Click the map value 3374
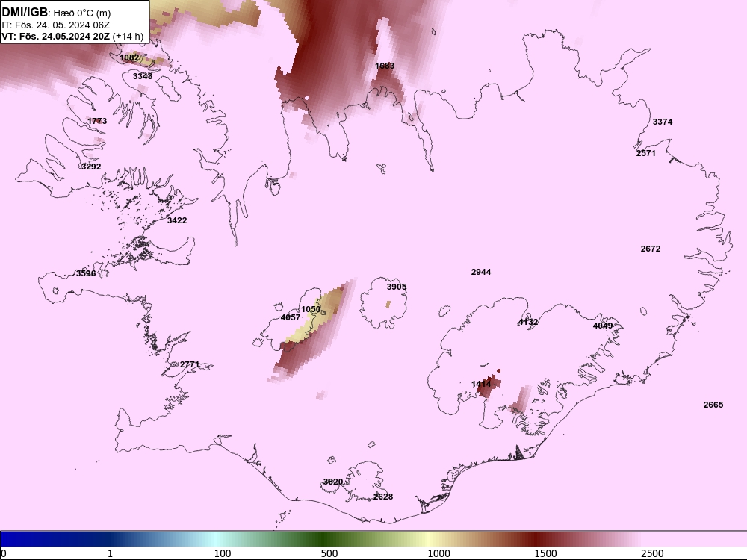Screen dimensions: 747x560 [x=662, y=122]
